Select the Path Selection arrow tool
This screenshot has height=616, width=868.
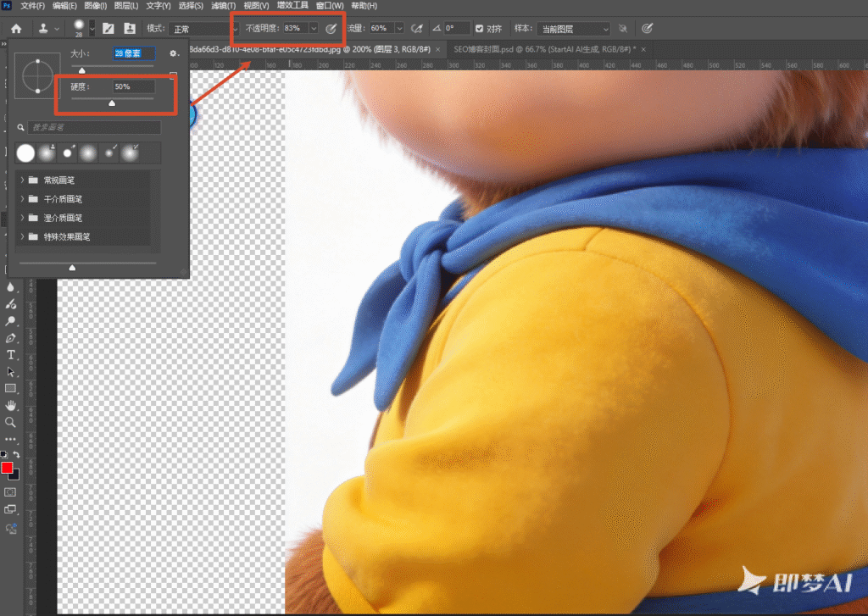10,371
